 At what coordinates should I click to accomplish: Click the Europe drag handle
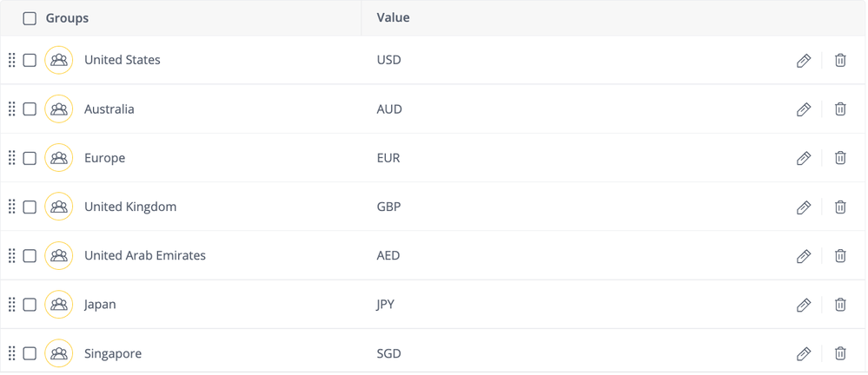(12, 158)
